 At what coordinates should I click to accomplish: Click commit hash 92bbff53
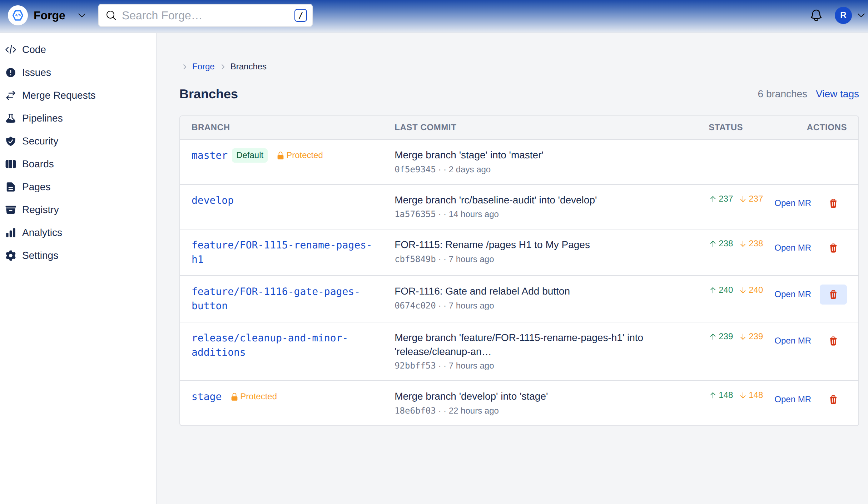[x=415, y=366]
